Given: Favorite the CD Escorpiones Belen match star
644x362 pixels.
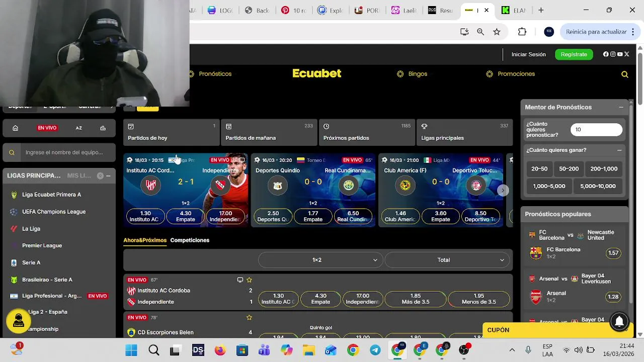Looking at the screenshot, I should point(249,318).
